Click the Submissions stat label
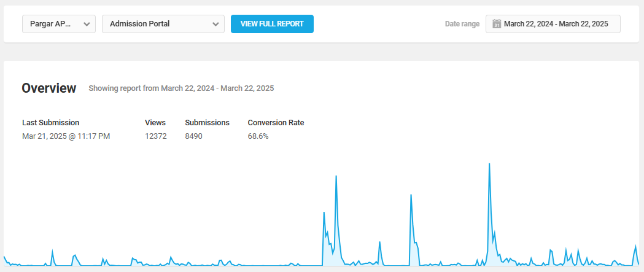Image resolution: width=644 pixels, height=272 pixels. pyautogui.click(x=207, y=123)
